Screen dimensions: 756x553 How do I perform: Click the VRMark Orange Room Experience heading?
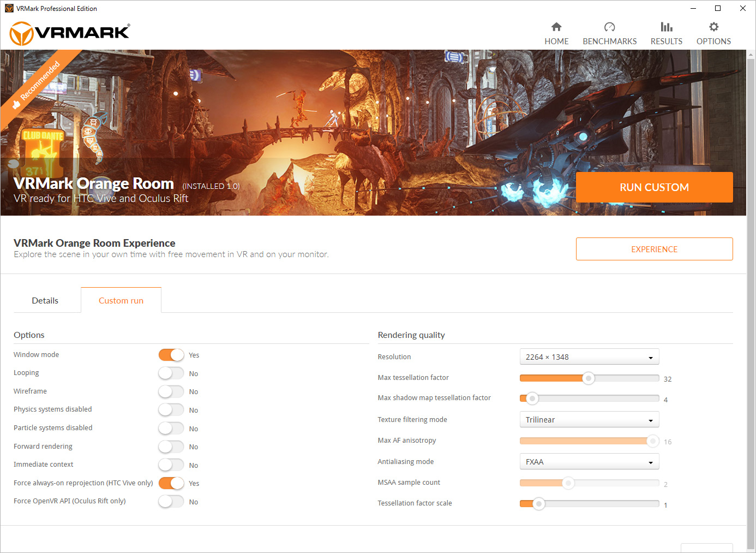[x=94, y=243]
